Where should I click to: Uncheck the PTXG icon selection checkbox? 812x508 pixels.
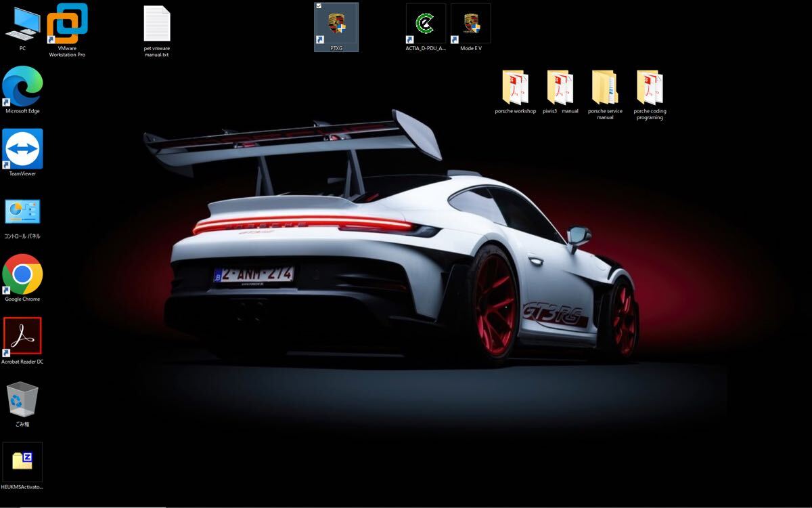319,7
